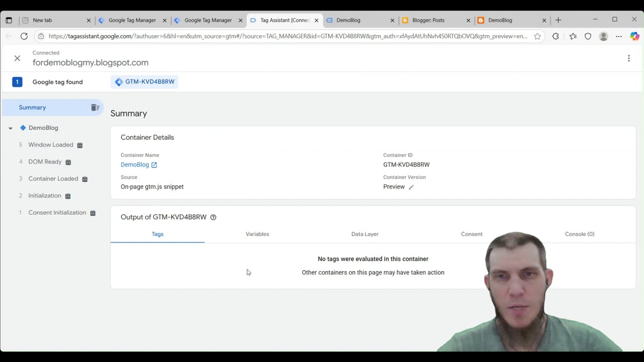
Task: Click the GTM-KVD4B8RW Container ID value
Action: tap(407, 165)
